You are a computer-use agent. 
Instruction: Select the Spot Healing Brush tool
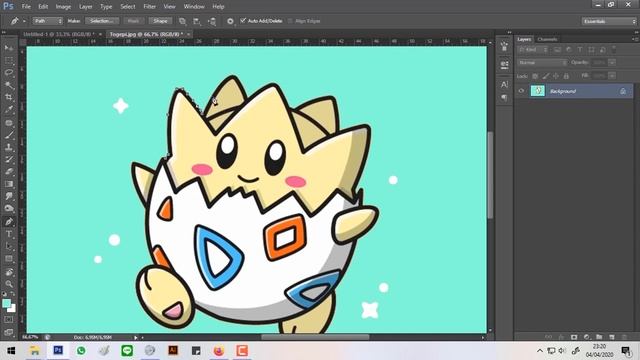pyautogui.click(x=9, y=123)
